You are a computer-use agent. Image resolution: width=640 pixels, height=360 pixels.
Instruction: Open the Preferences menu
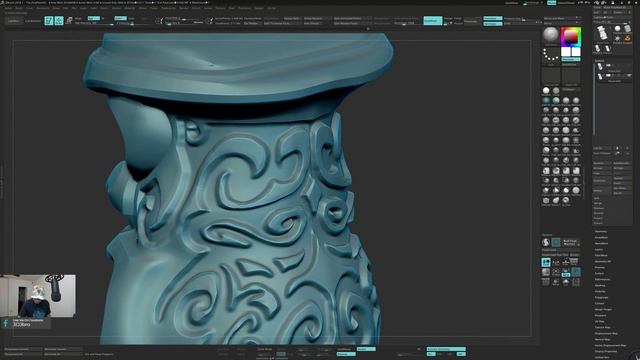click(169, 8)
